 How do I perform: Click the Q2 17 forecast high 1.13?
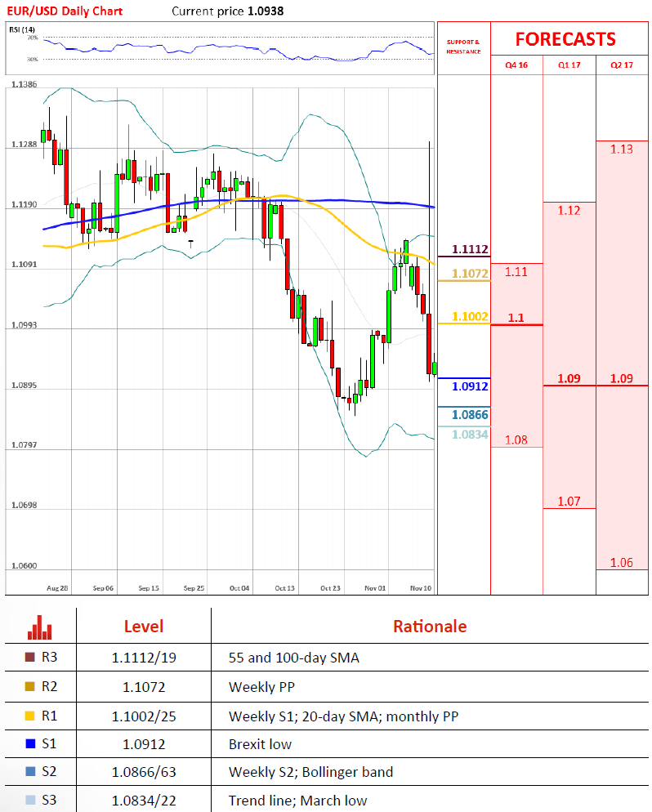tap(622, 149)
